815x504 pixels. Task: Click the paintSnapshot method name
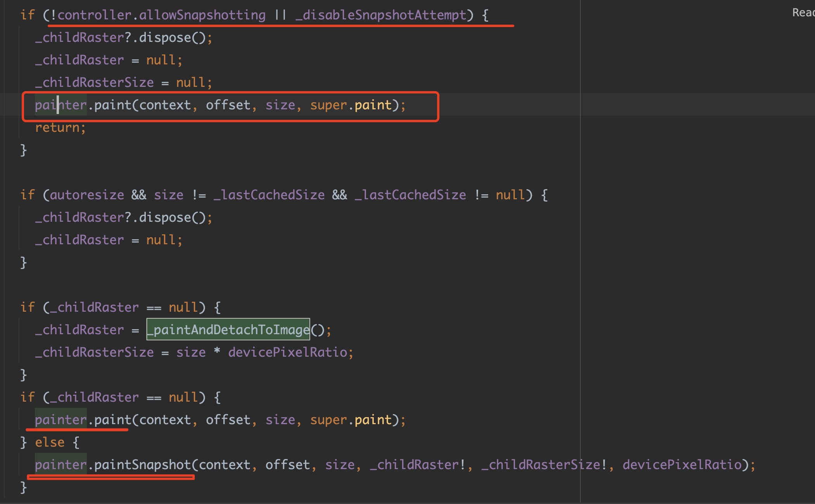point(143,465)
